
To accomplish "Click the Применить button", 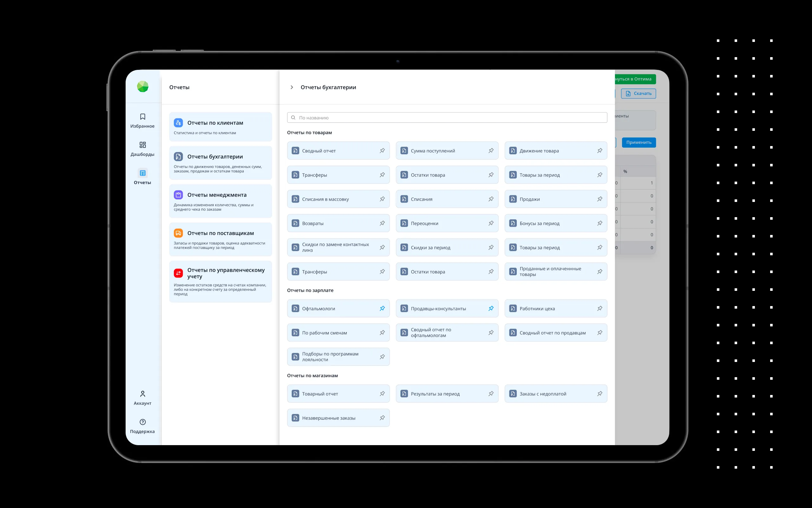I will pyautogui.click(x=638, y=143).
